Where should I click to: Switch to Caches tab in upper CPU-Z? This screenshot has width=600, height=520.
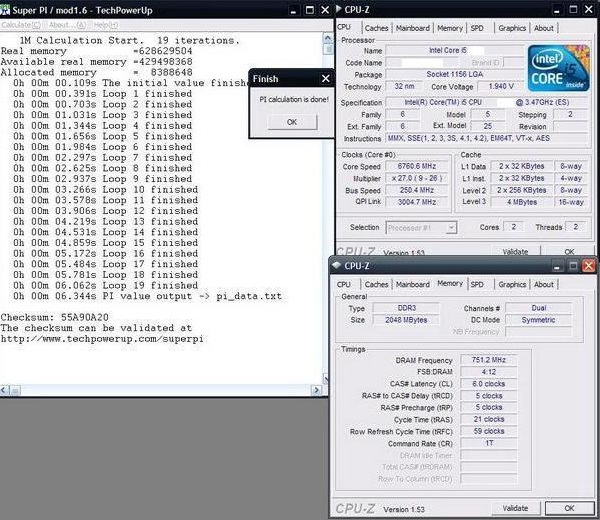click(376, 28)
